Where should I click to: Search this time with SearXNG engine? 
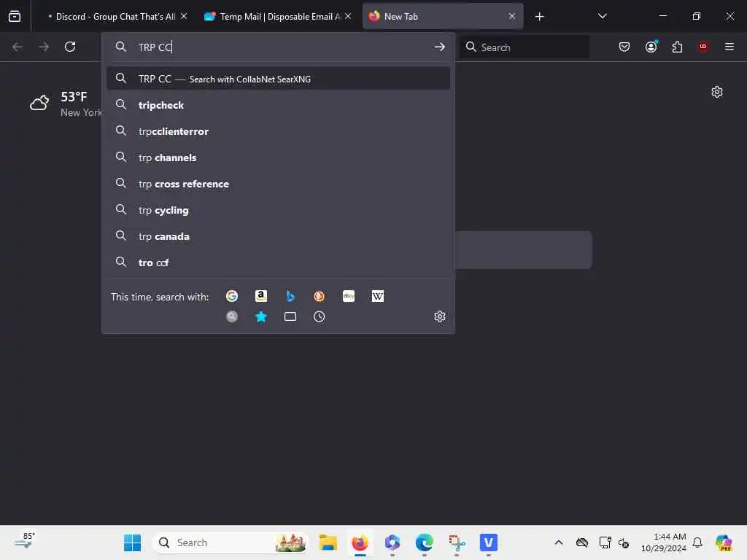(x=232, y=316)
